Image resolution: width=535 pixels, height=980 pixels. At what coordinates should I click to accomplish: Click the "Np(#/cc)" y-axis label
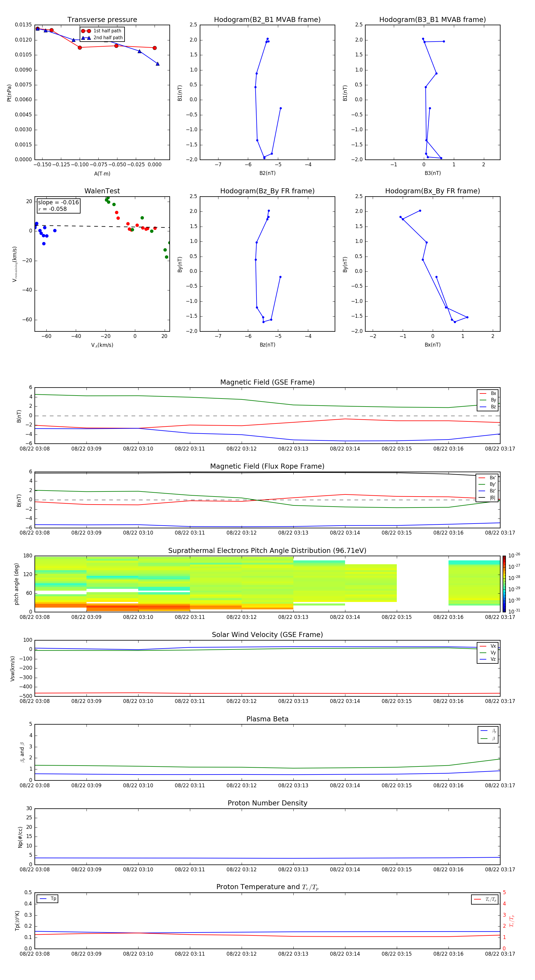click(20, 837)
